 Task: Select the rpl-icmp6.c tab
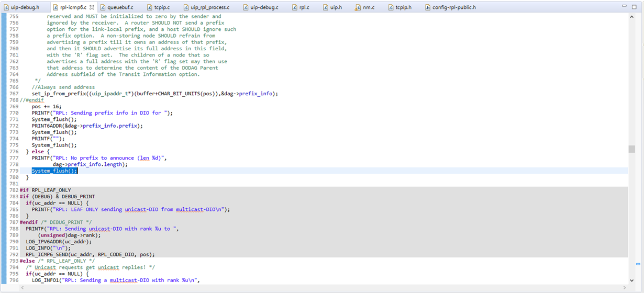[x=73, y=7]
